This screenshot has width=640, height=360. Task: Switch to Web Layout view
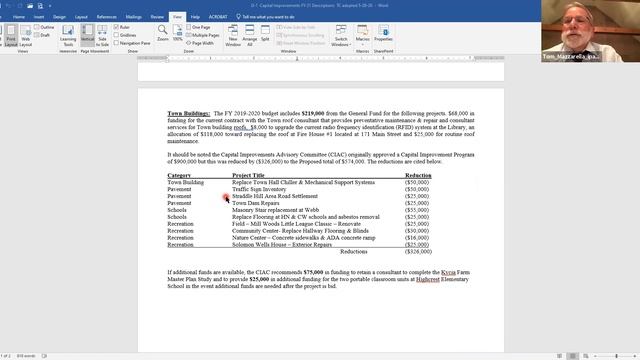pos(25,36)
